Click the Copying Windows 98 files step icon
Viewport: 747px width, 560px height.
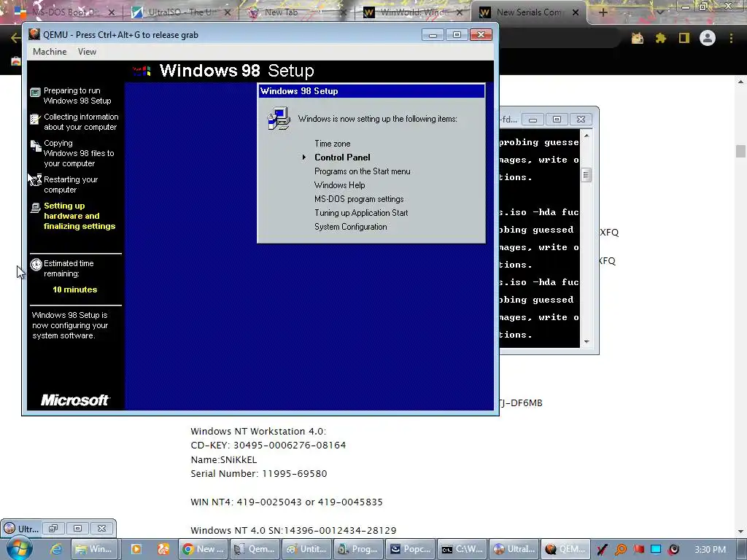[36, 146]
